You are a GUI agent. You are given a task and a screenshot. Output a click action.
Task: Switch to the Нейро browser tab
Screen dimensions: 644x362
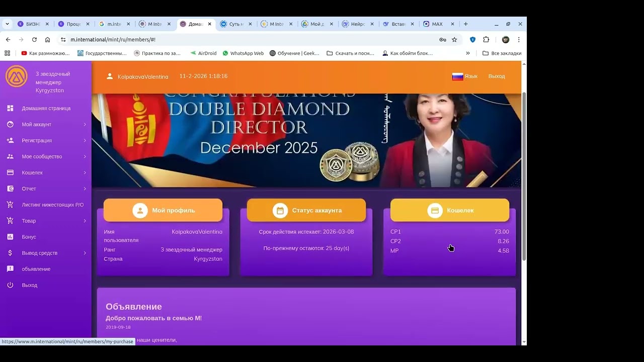point(357,24)
